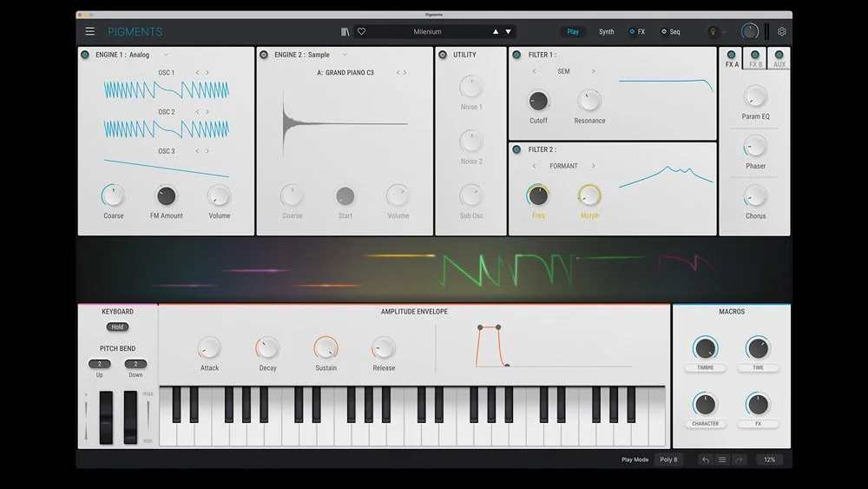Viewport: 868px width, 489px height.
Task: Open the Synth view tab
Action: click(x=606, y=31)
